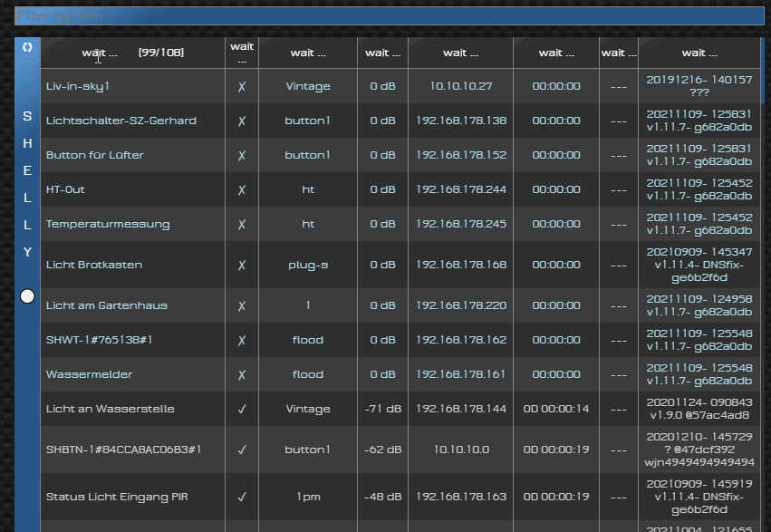Screen dimensions: 771x532
Task: Click the refresh icon atop the SHELLY sidebar
Action: coord(27,47)
